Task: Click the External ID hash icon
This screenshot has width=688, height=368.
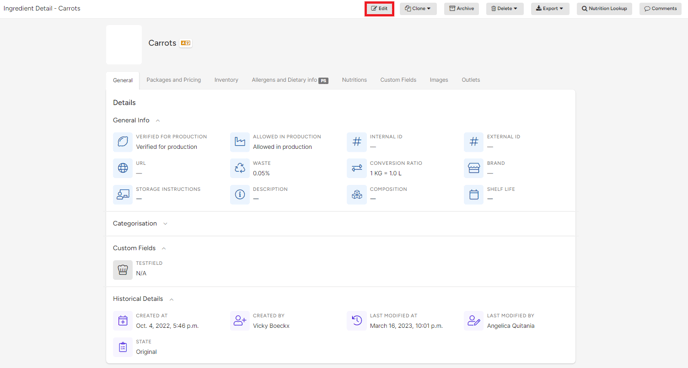Action: [473, 142]
